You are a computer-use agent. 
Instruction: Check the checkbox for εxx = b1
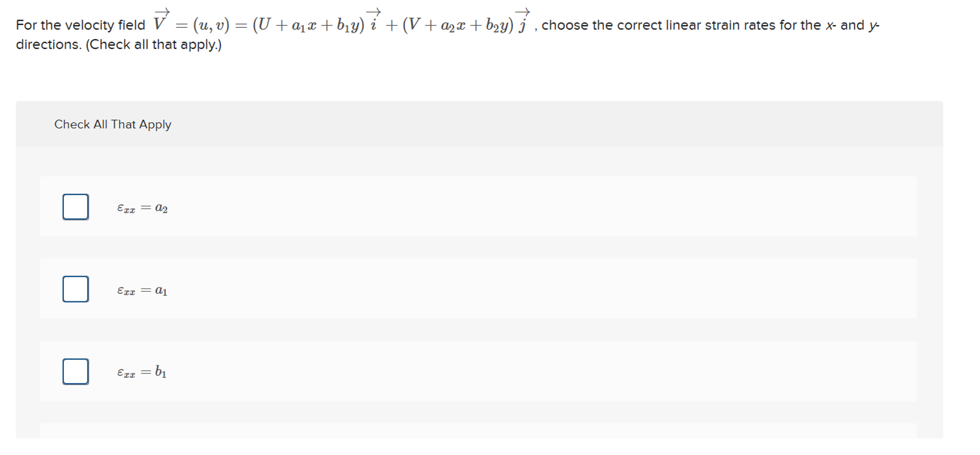click(x=75, y=371)
